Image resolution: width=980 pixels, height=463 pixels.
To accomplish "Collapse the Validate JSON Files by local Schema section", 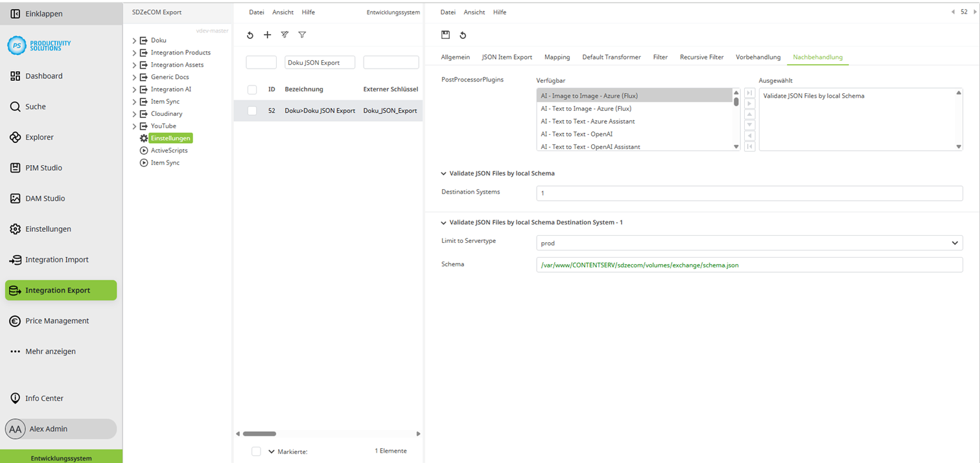I will point(443,173).
